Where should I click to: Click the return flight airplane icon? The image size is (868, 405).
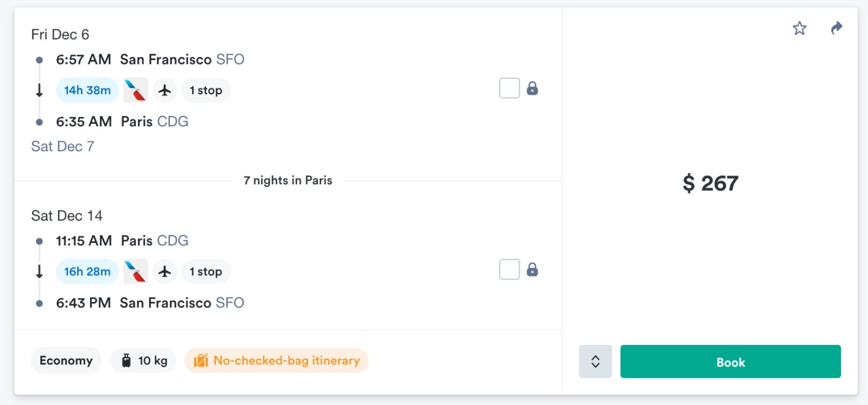click(x=165, y=271)
